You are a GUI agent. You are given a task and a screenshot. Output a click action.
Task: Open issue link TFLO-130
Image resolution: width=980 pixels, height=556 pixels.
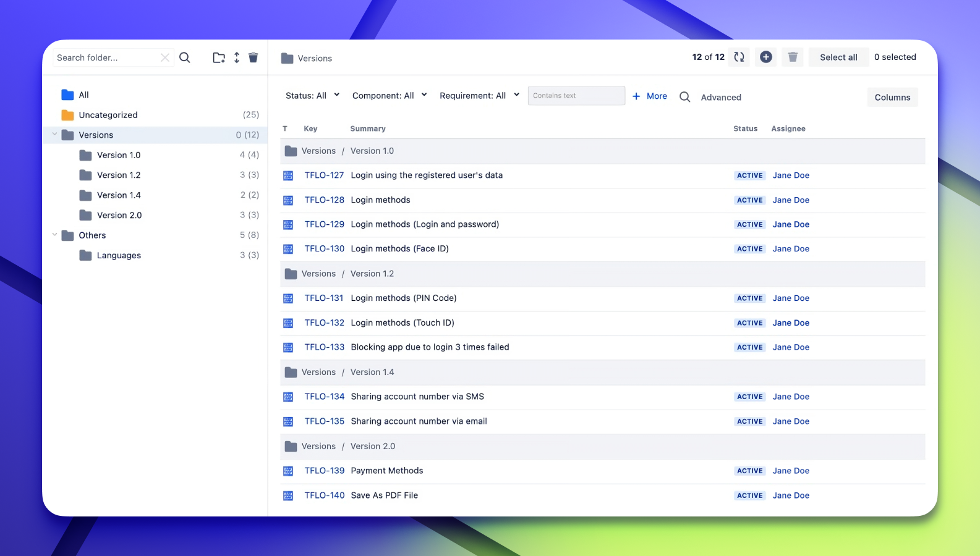(x=324, y=249)
